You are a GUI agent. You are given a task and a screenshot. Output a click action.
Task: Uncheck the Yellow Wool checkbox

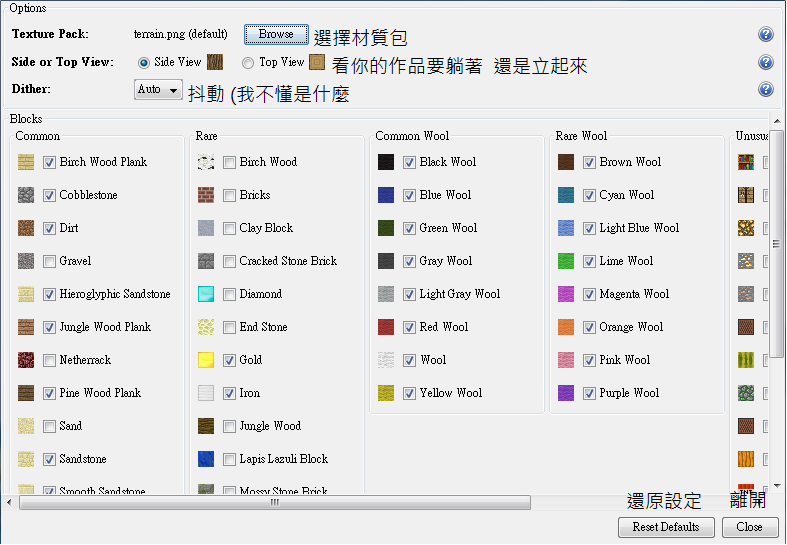pyautogui.click(x=410, y=393)
